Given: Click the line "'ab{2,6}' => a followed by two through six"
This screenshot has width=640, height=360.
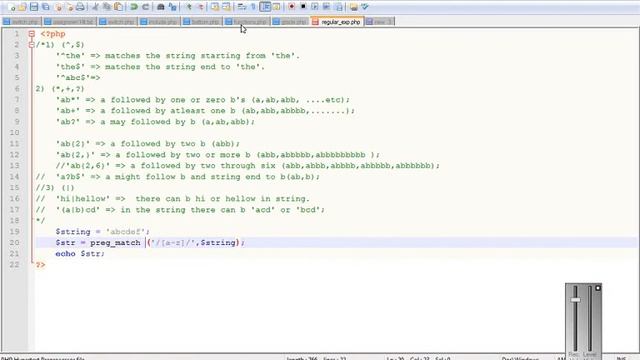Looking at the screenshot, I should coord(248,166).
